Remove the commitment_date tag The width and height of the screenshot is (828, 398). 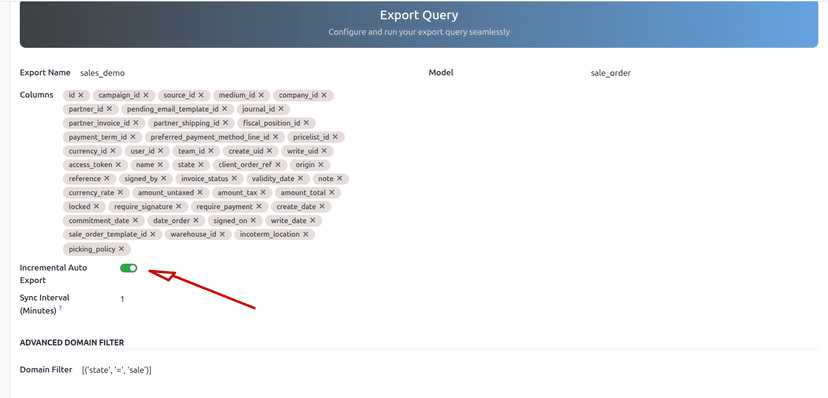pos(135,220)
